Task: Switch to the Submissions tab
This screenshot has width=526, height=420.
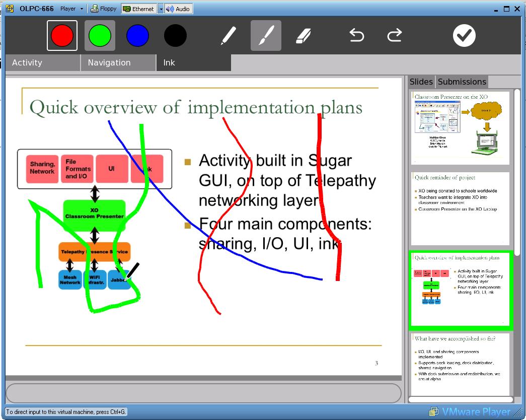Action: tap(462, 82)
